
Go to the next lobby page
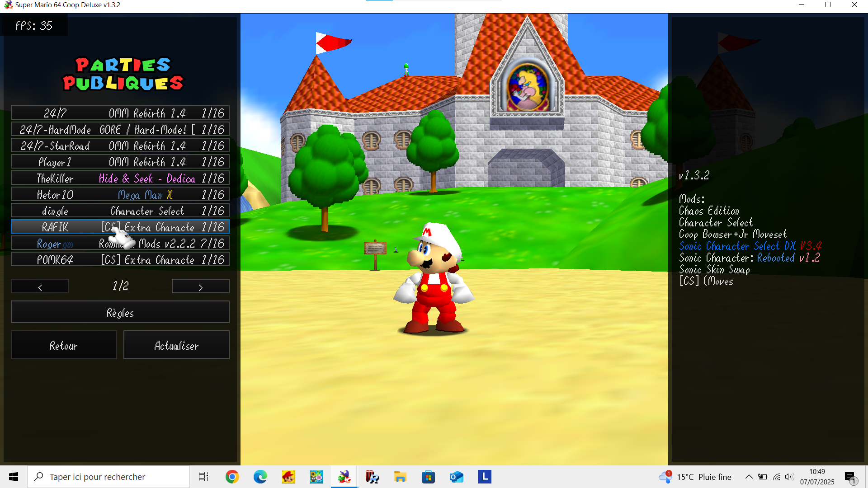(x=201, y=286)
